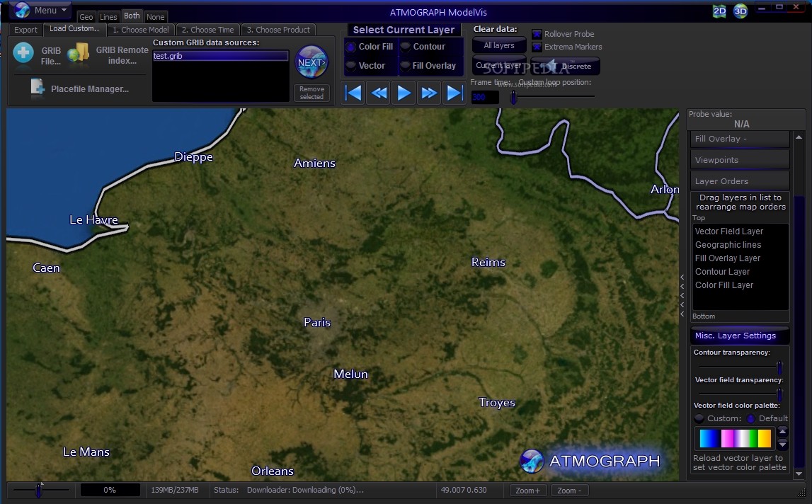The image size is (812, 504).
Task: Expand Viewpoints section
Action: [740, 160]
